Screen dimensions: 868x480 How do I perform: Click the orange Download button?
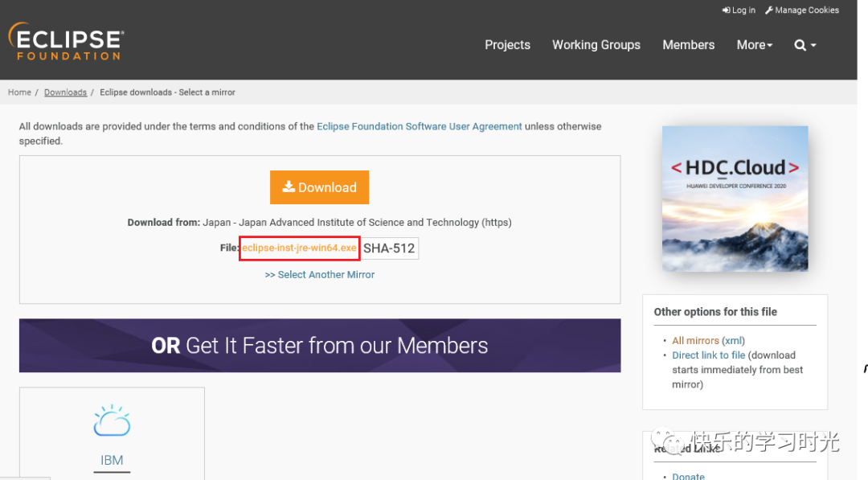point(319,187)
